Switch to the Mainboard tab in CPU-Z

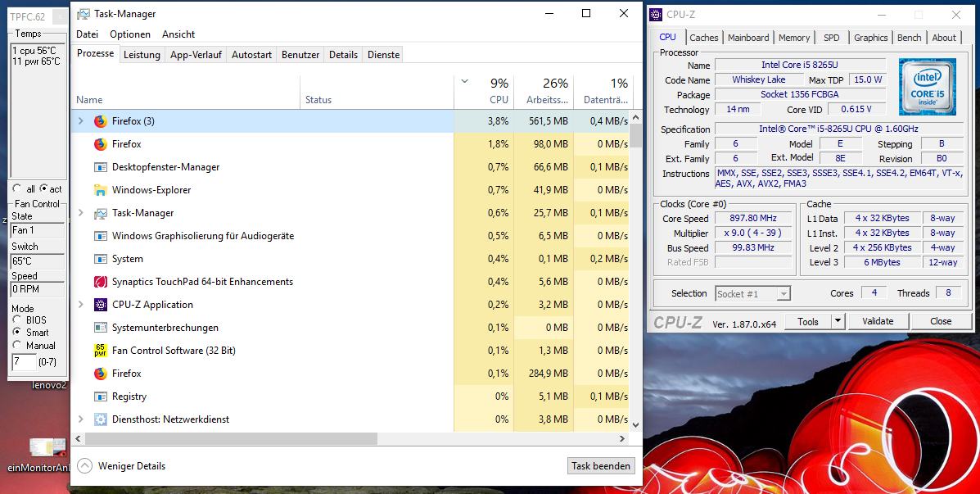coord(748,38)
